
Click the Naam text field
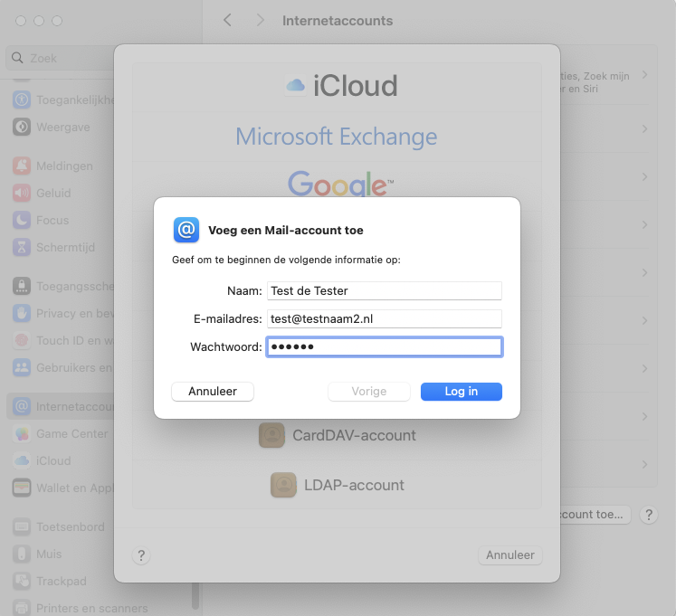(x=384, y=290)
